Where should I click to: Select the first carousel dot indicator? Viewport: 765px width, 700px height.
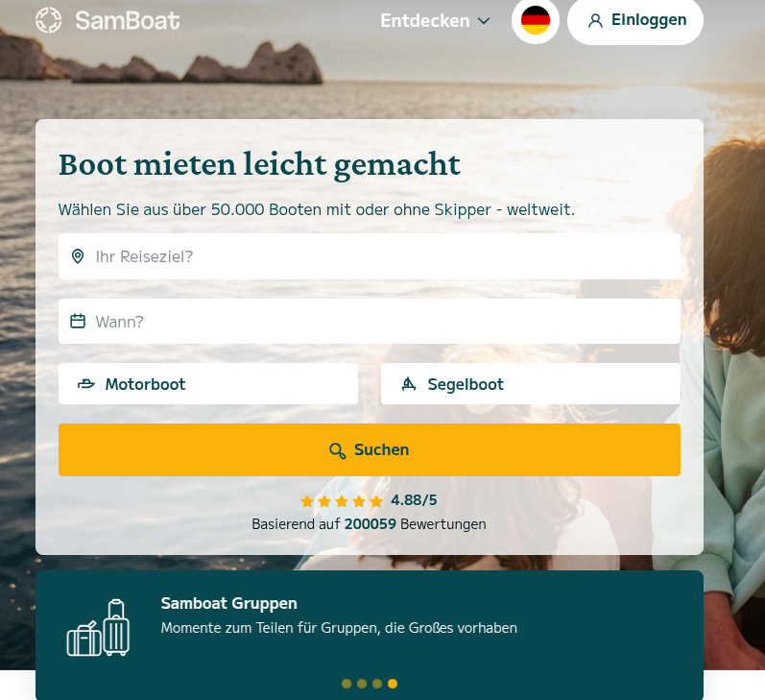pos(347,684)
